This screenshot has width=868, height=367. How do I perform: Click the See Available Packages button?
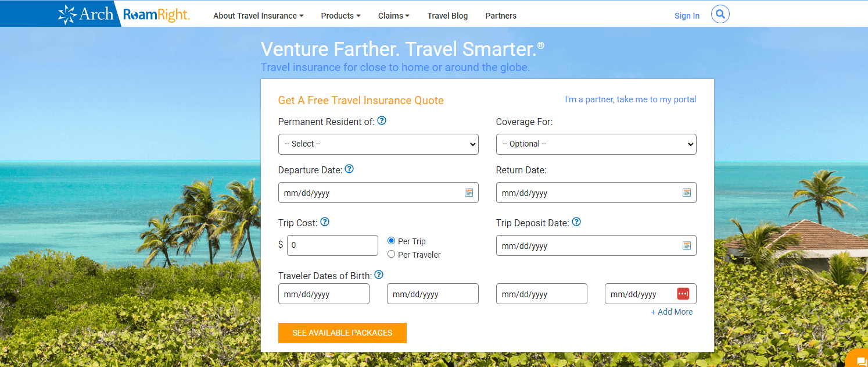342,333
